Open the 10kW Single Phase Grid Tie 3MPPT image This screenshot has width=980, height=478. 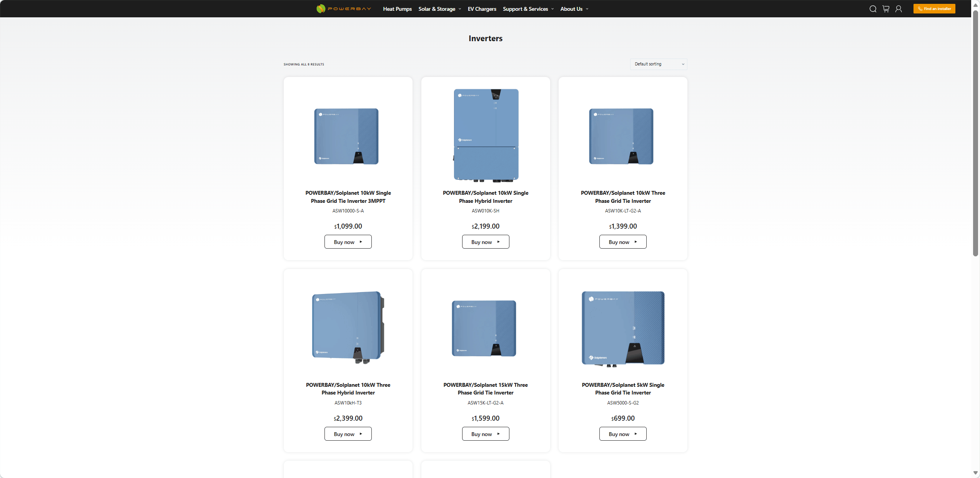(346, 136)
